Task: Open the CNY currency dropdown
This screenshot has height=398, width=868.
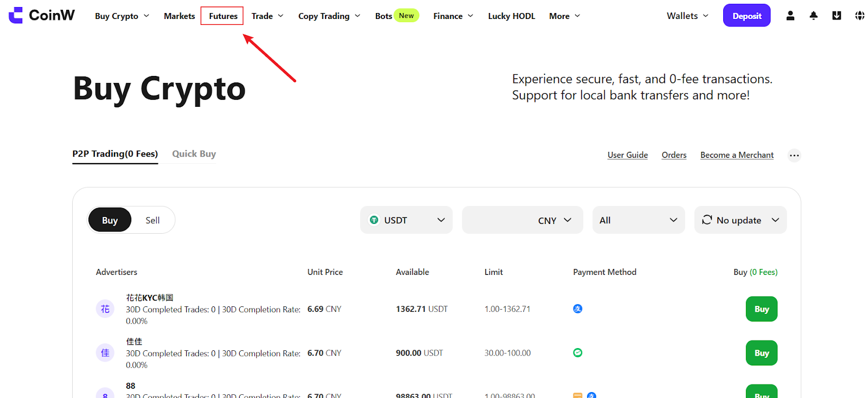Action: point(555,220)
